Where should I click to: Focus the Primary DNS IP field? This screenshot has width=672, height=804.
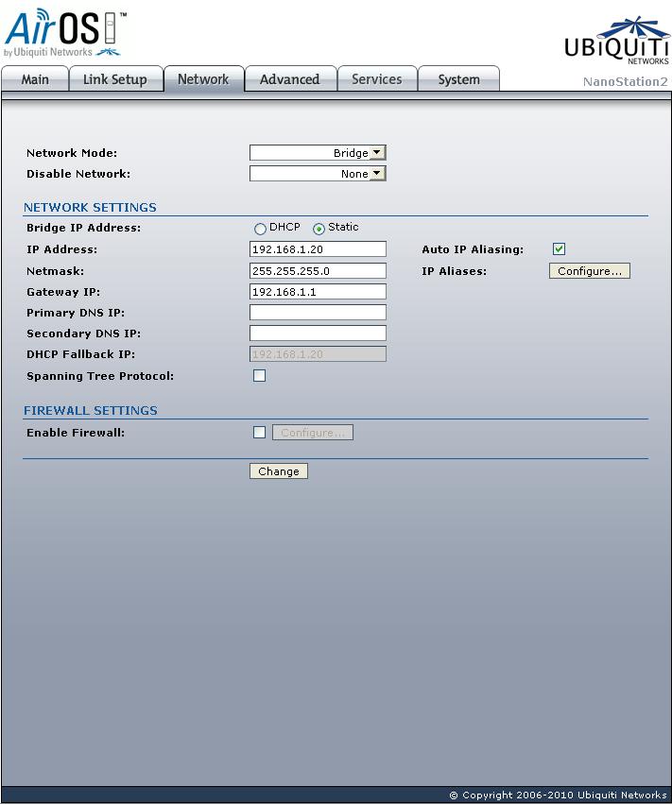pyautogui.click(x=318, y=313)
